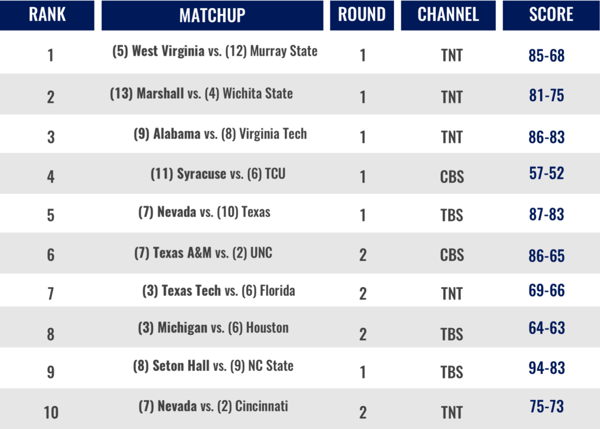Click the 64-63 score
The height and width of the screenshot is (429, 600).
pyautogui.click(x=546, y=328)
